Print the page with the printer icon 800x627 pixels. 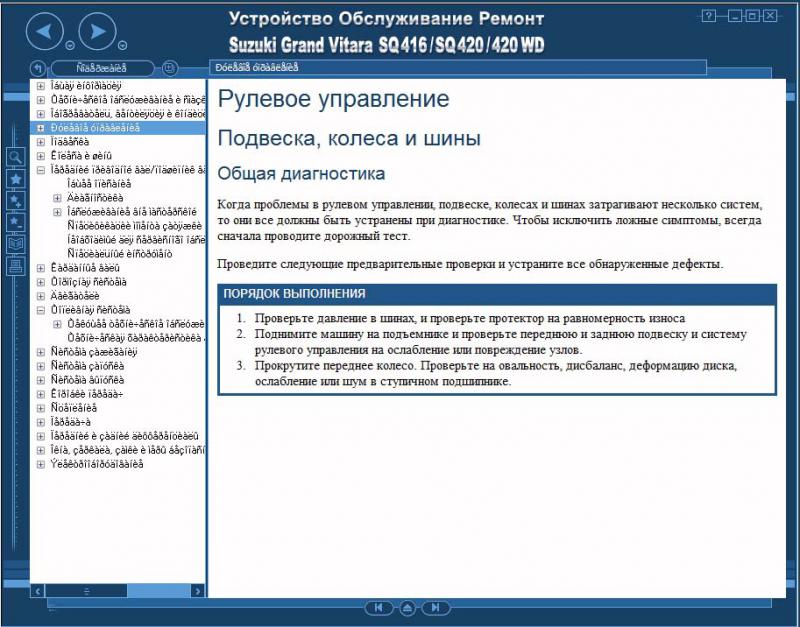16,266
